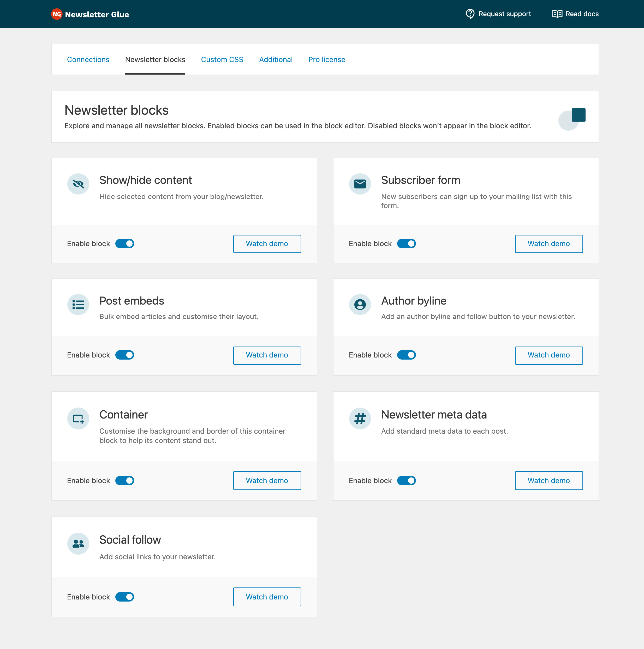Click the Show/hide content crossed-eye icon

pyautogui.click(x=78, y=184)
